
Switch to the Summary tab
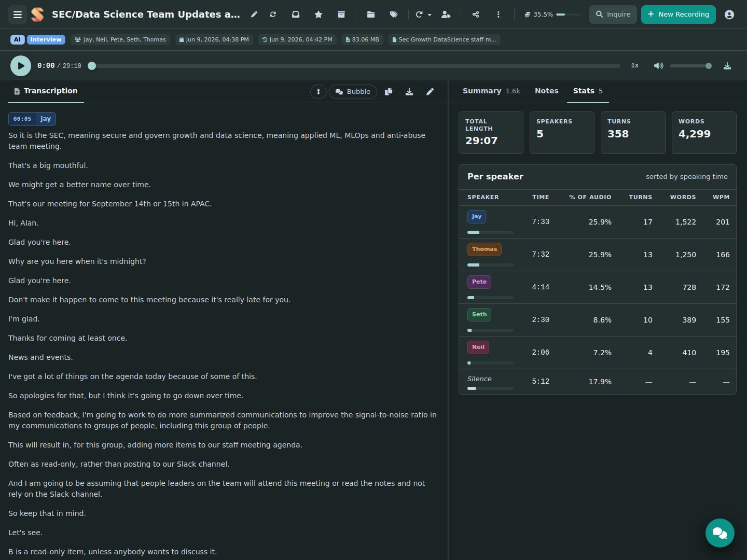tap(491, 91)
